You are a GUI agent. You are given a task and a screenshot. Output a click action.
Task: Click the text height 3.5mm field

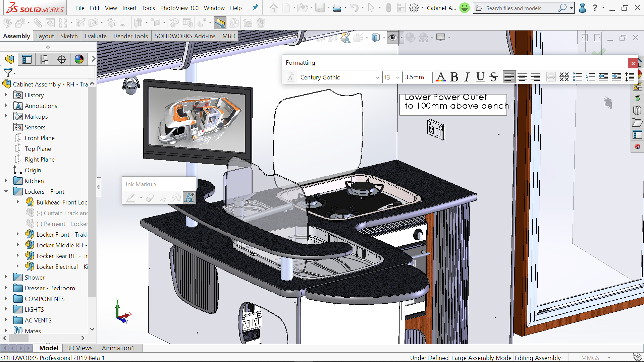point(417,77)
